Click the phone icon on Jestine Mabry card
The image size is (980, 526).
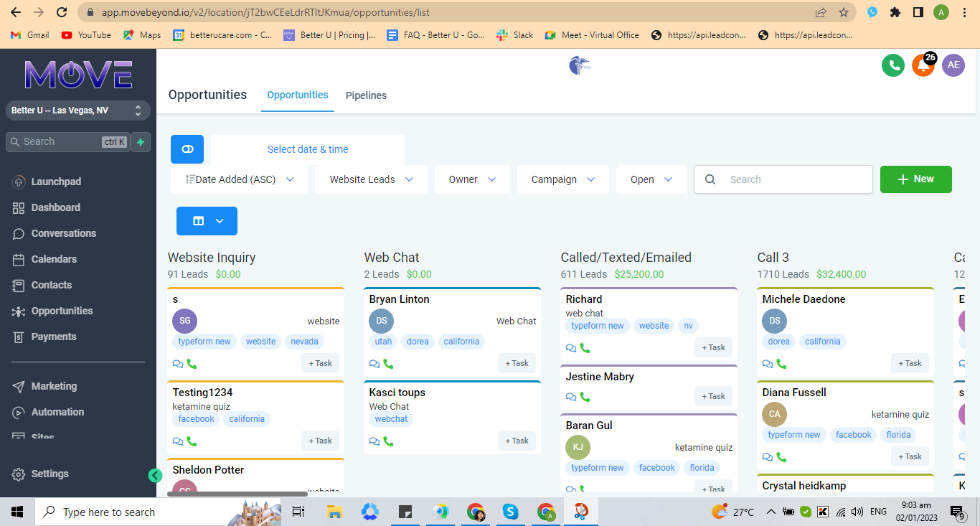tap(585, 397)
